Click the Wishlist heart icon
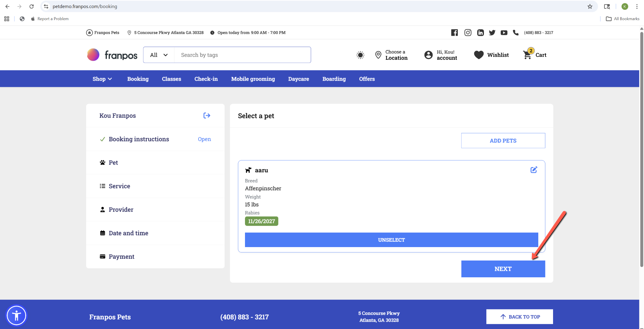The height and width of the screenshot is (329, 644). (479, 55)
